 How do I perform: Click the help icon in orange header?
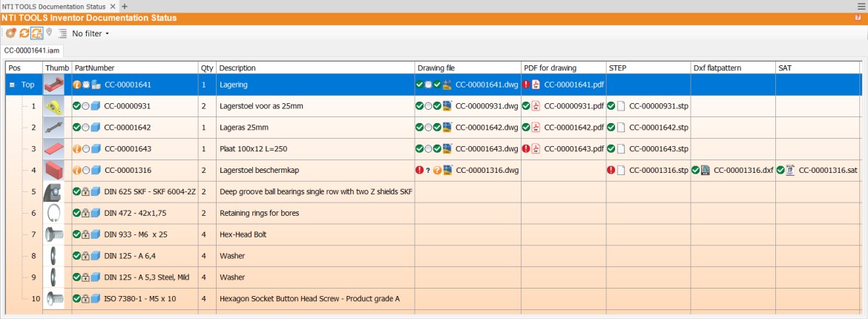pyautogui.click(x=858, y=18)
